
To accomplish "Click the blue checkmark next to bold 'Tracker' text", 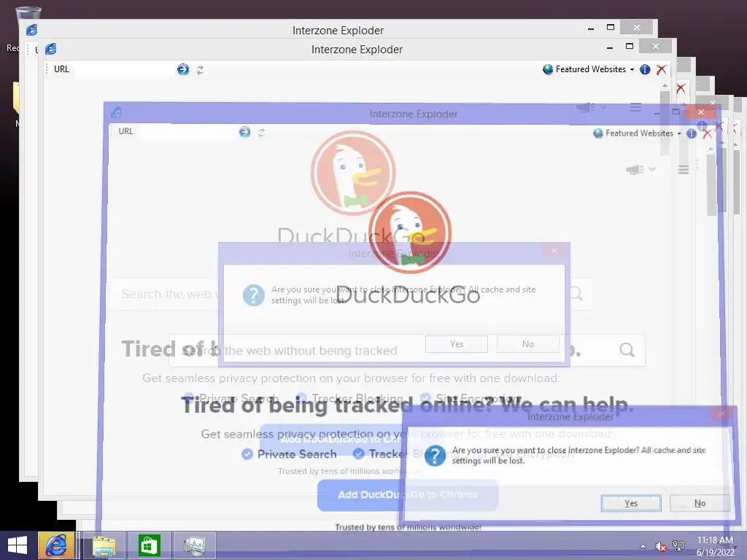I will (x=359, y=454).
